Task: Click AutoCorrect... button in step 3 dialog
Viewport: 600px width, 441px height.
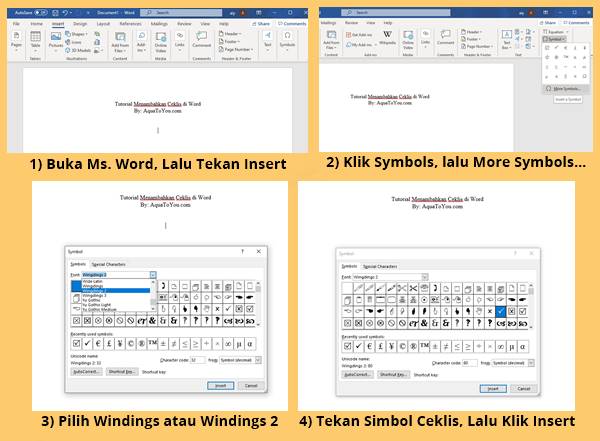Action: pos(86,372)
